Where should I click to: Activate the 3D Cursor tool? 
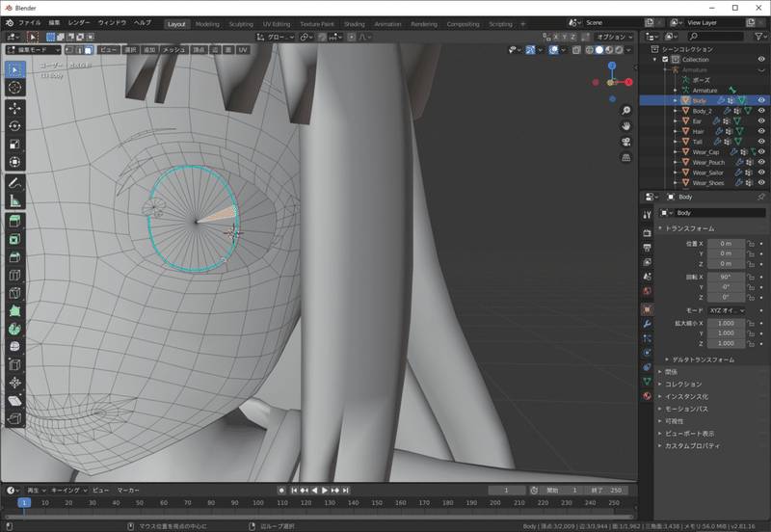point(14,87)
